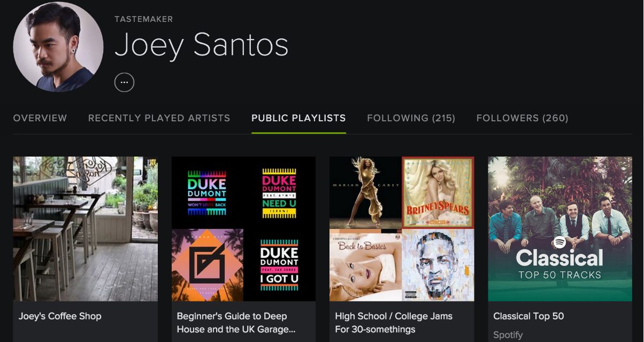Open High School / College Jams cover

(x=402, y=229)
